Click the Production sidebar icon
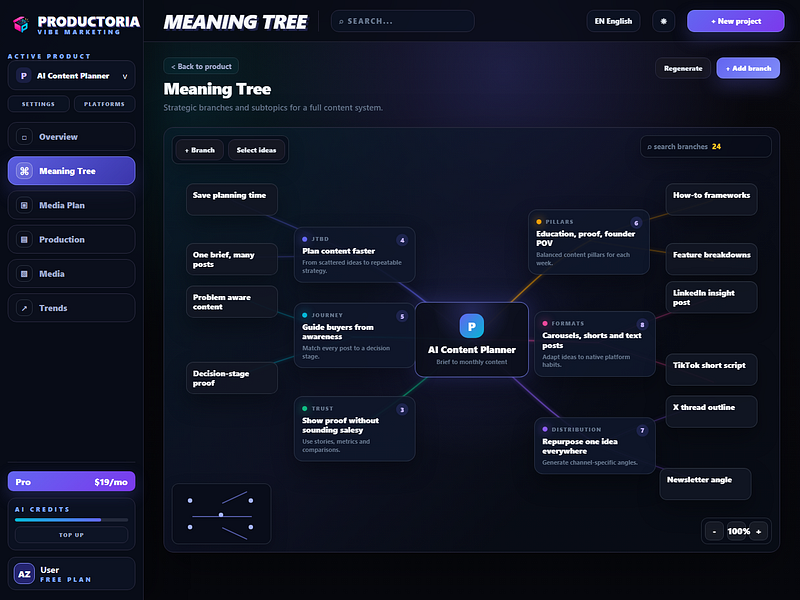Image resolution: width=800 pixels, height=600 pixels. click(24, 239)
